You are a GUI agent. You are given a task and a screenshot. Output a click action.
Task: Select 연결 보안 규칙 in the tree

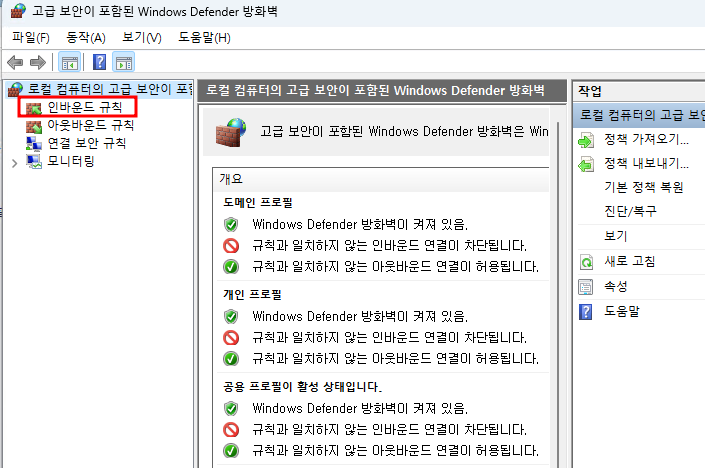coord(87,143)
